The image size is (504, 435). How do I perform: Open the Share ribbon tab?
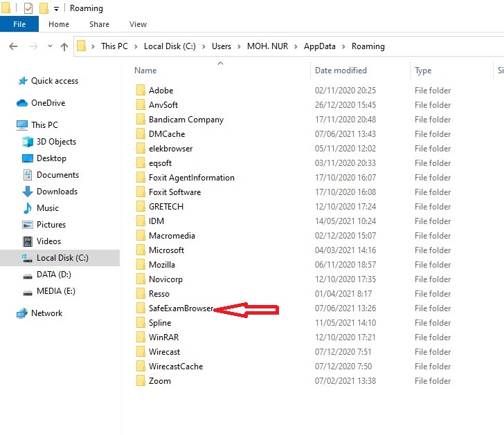coord(99,24)
